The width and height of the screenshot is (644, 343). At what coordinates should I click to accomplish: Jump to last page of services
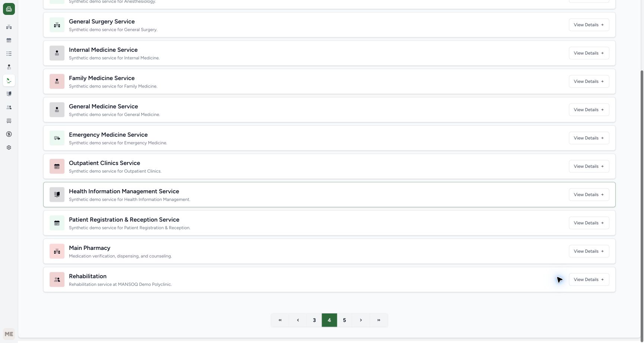(x=379, y=320)
